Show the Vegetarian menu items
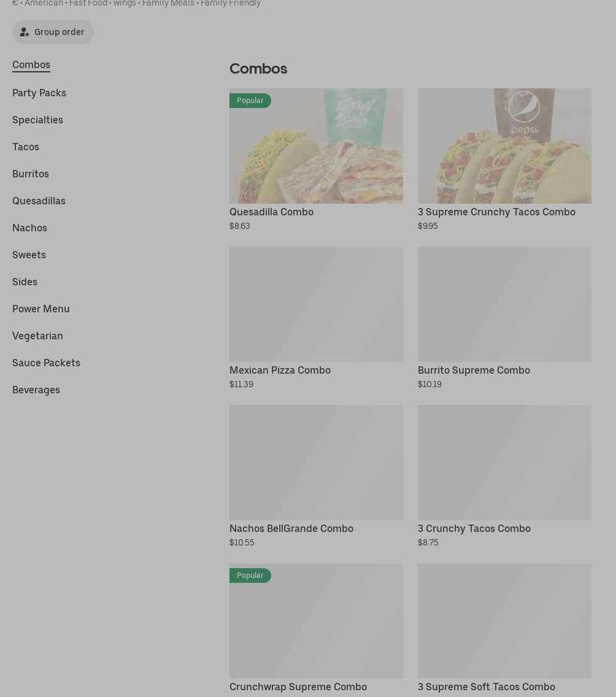This screenshot has width=616, height=697. pos(37,336)
